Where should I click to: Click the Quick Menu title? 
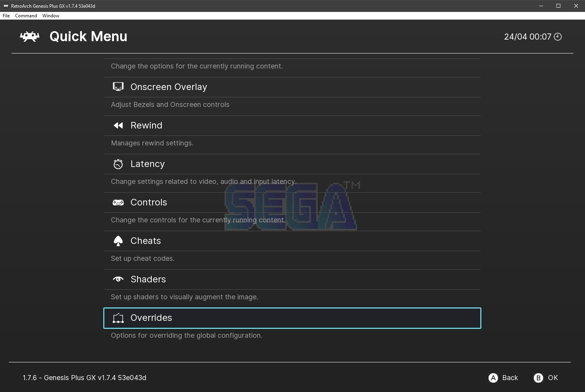(x=88, y=37)
